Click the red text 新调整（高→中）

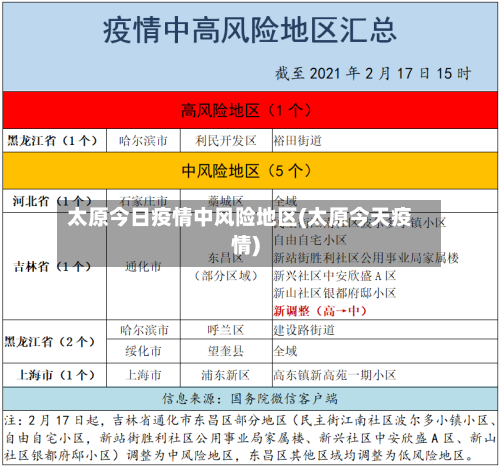pos(320,311)
